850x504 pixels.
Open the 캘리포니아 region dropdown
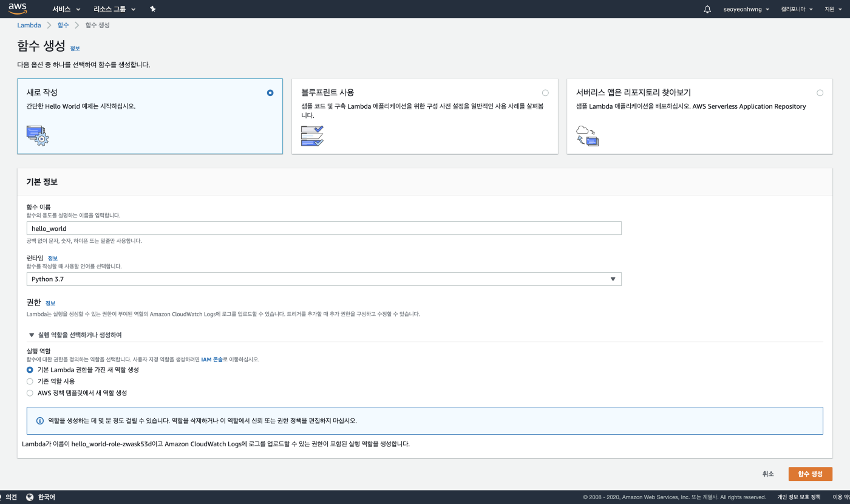[x=797, y=9]
